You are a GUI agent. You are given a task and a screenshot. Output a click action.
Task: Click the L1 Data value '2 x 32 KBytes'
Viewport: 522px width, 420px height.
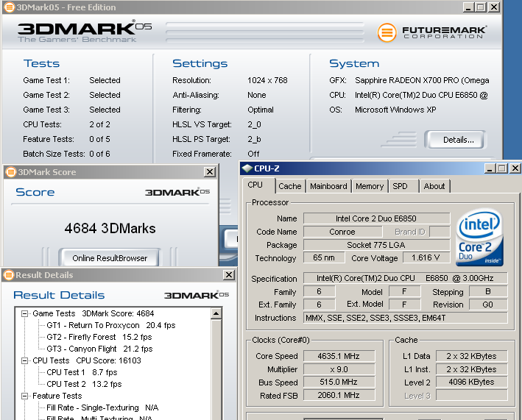[x=471, y=356]
